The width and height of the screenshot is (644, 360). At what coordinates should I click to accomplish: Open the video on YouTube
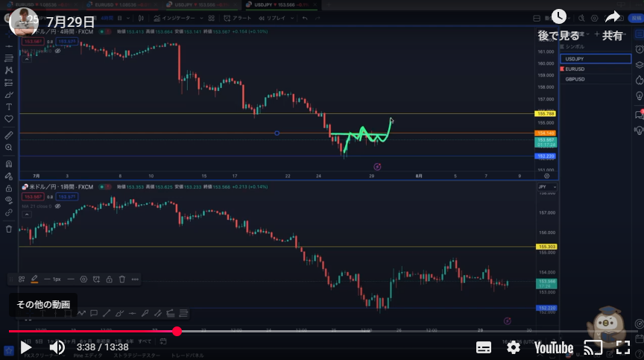pyautogui.click(x=552, y=347)
